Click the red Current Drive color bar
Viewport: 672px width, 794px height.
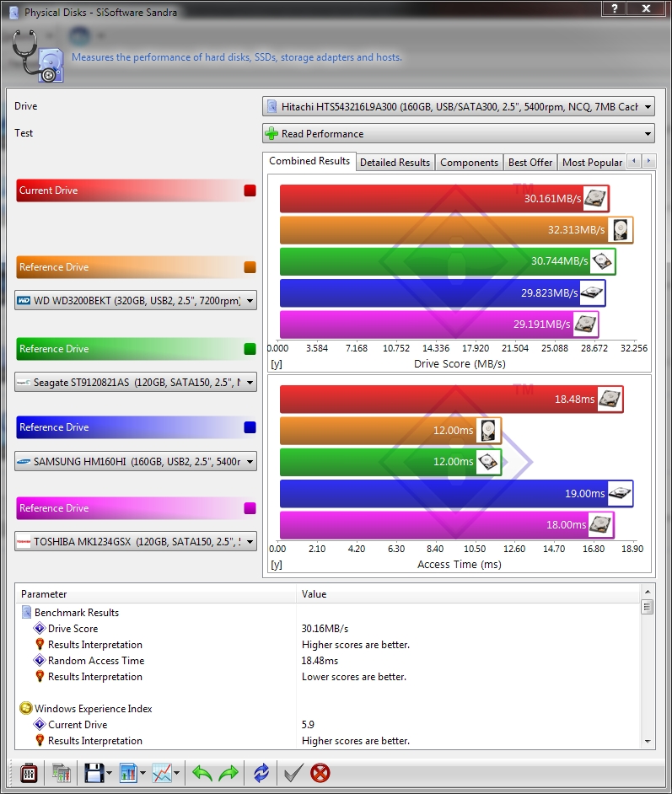point(137,190)
